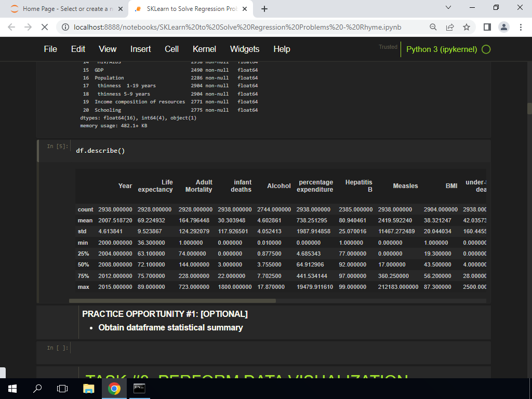Click the std row label
This screenshot has height=399, width=532.
pyautogui.click(x=82, y=231)
